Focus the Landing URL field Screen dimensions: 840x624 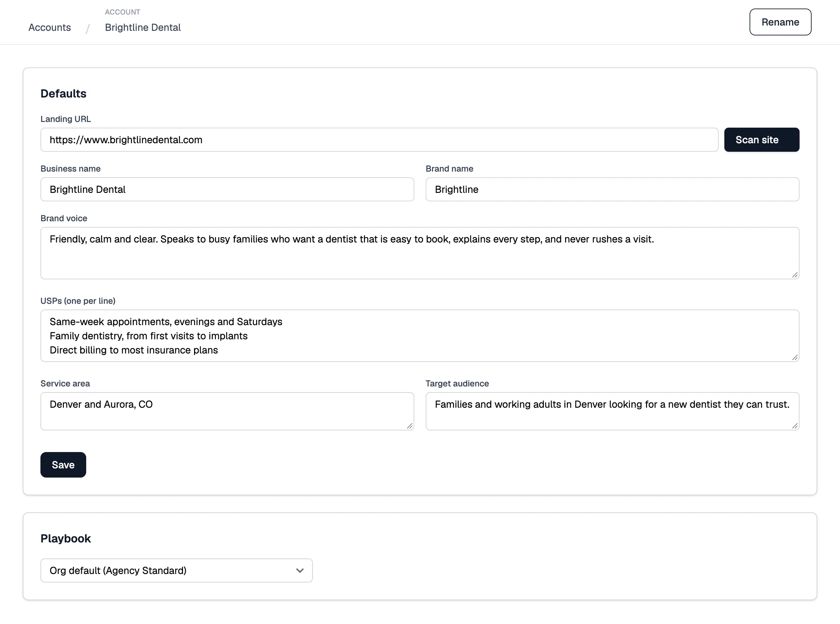[379, 140]
